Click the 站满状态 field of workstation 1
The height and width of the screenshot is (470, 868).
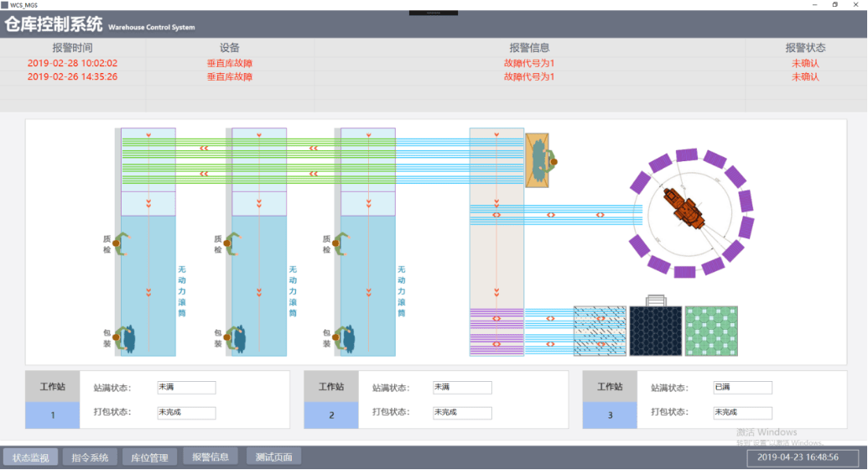(x=186, y=388)
